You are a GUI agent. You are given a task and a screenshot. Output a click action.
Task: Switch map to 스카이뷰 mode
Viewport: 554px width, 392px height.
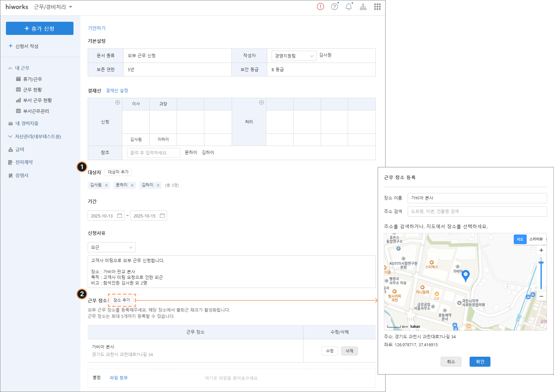536,239
